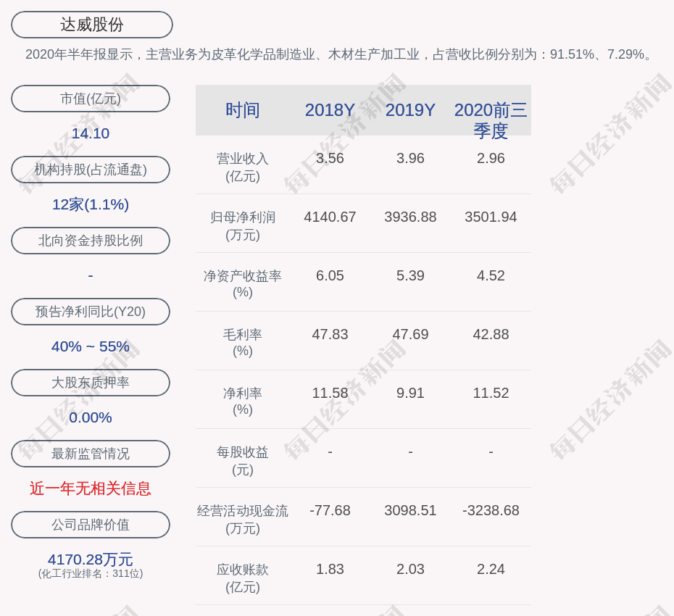The image size is (674, 616).
Task: Select the gross margin value 47.83
Action: click(x=330, y=334)
